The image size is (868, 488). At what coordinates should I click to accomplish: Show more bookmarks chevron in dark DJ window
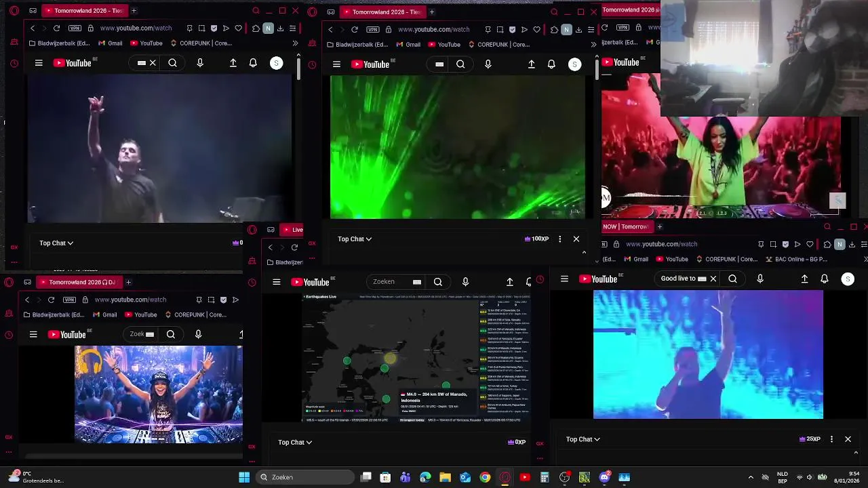tap(295, 43)
